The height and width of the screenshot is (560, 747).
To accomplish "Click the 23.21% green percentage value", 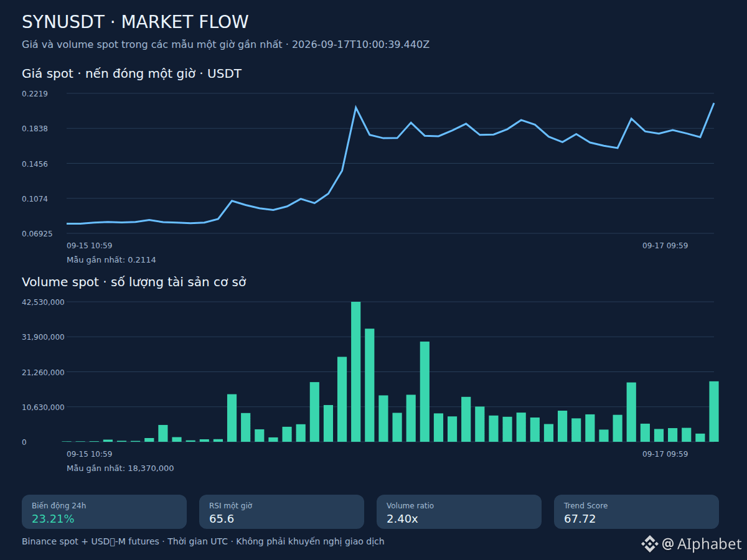I will (53, 519).
